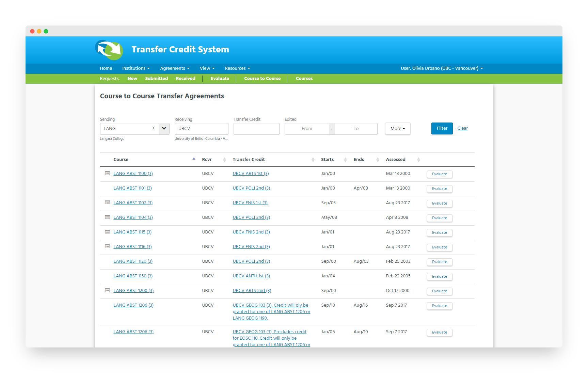Sort table by Assessed column arrows
The width and height of the screenshot is (588, 373).
[x=418, y=160]
